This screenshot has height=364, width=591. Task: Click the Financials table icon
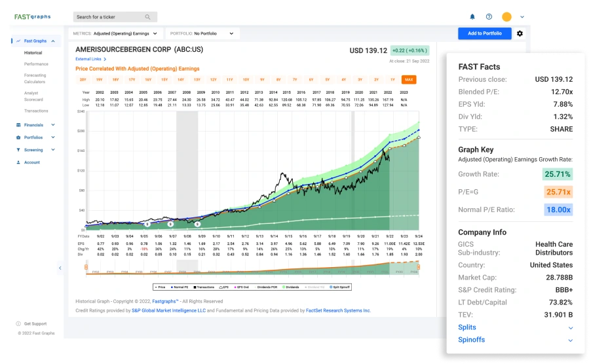pos(18,125)
